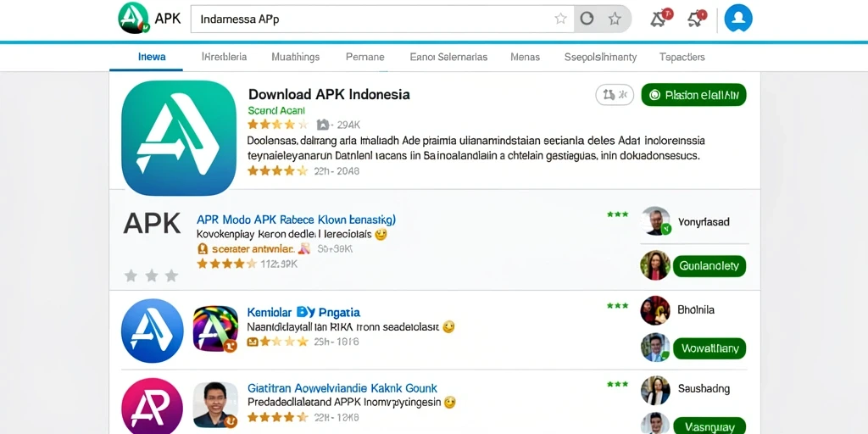Open the 'Yonyrfasad' user name
The image size is (868, 434).
pyautogui.click(x=703, y=223)
